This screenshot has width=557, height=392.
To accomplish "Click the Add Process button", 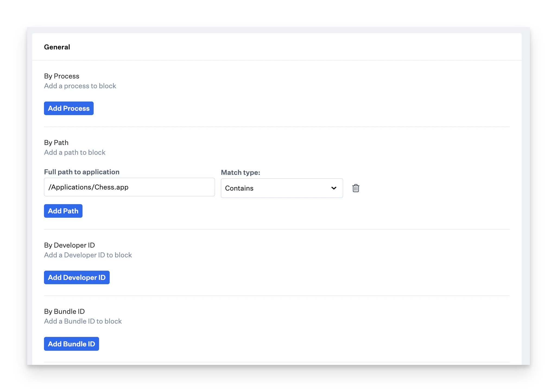I will (x=68, y=108).
